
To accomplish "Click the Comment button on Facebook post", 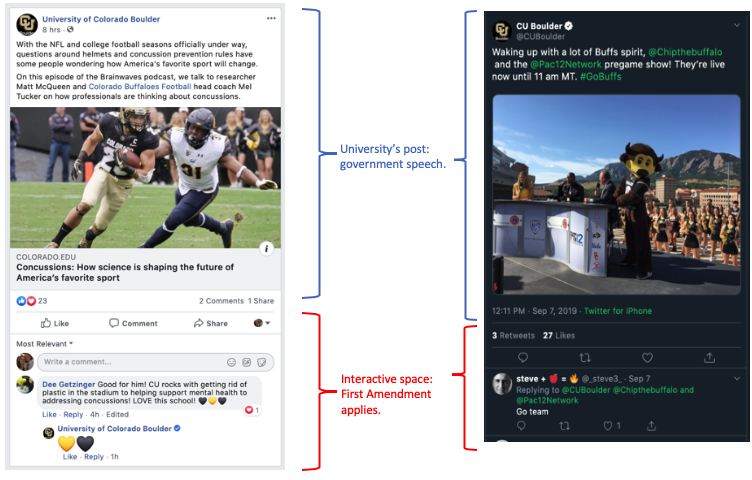I will [x=133, y=323].
